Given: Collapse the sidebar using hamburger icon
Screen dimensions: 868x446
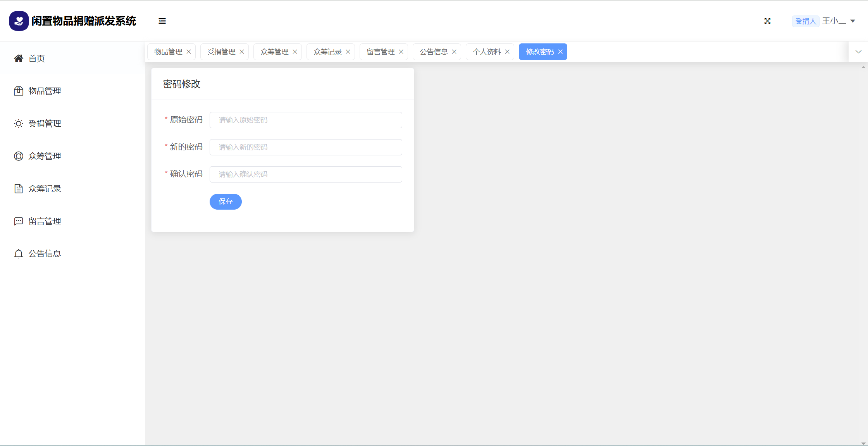Looking at the screenshot, I should tap(162, 21).
